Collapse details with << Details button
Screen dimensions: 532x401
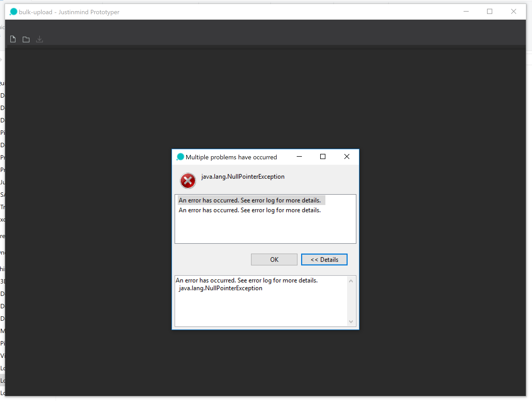pos(324,260)
